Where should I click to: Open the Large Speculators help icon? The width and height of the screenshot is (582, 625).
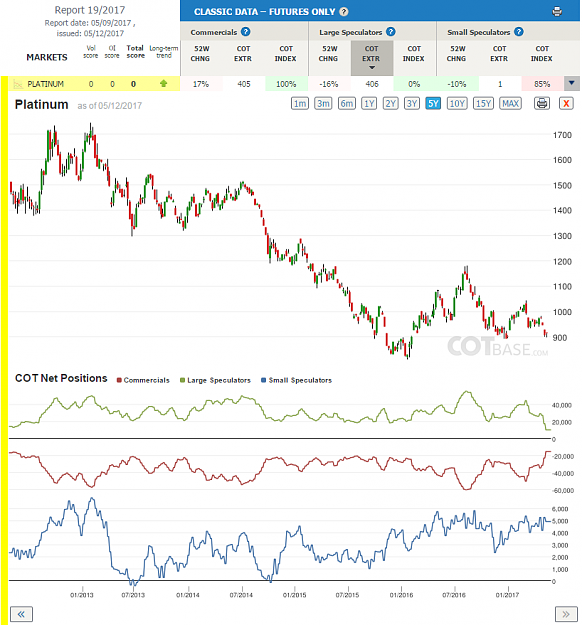391,31
